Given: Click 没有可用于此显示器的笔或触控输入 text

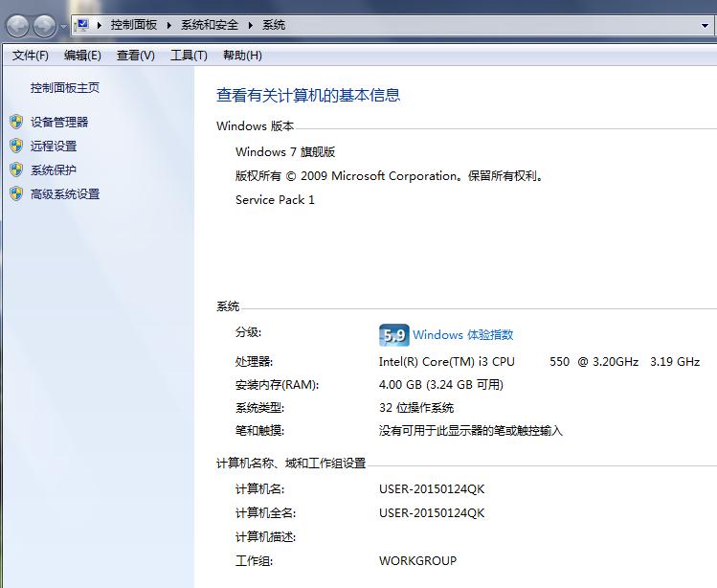Looking at the screenshot, I should (x=471, y=430).
